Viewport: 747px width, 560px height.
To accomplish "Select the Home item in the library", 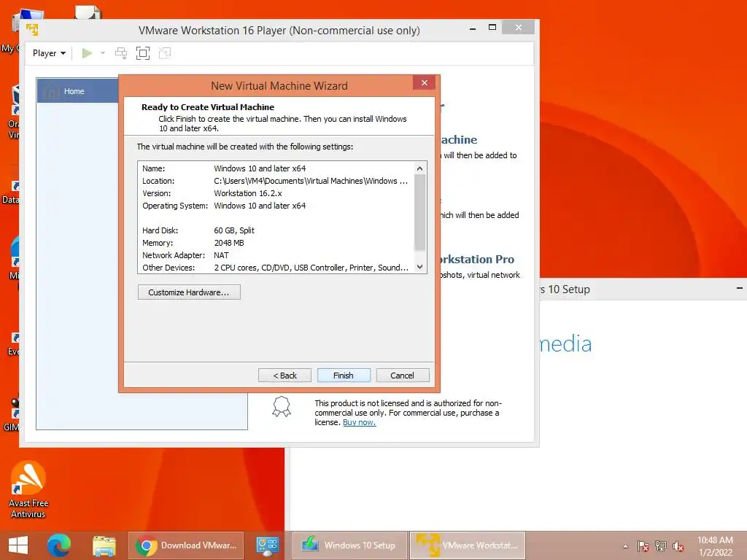I will 78,91.
